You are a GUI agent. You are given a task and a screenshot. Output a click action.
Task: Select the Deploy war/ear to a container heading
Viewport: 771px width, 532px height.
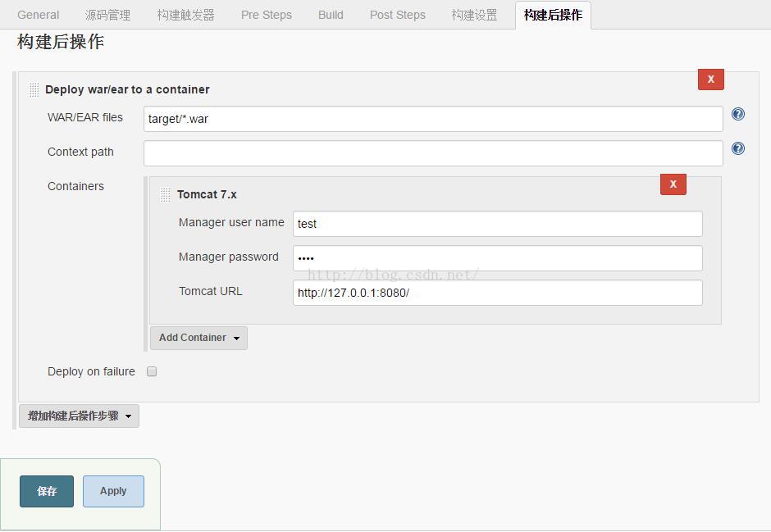coord(127,89)
